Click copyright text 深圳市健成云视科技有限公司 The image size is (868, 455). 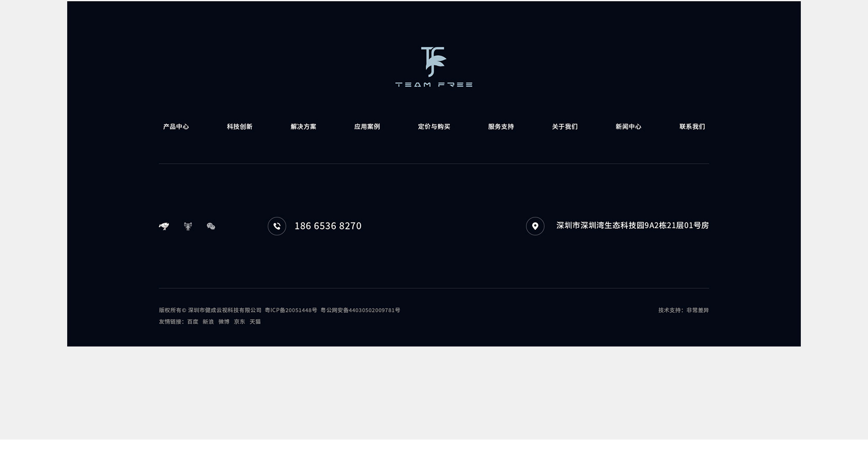pos(225,310)
